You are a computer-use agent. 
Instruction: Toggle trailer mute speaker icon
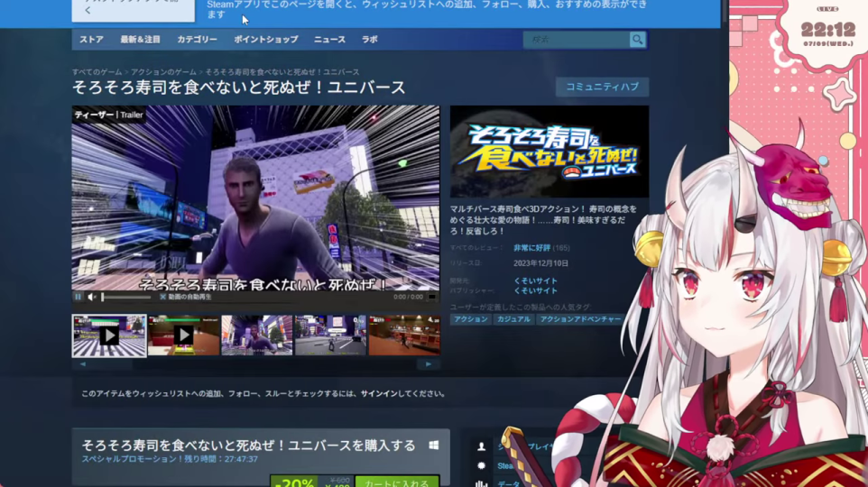tap(91, 298)
